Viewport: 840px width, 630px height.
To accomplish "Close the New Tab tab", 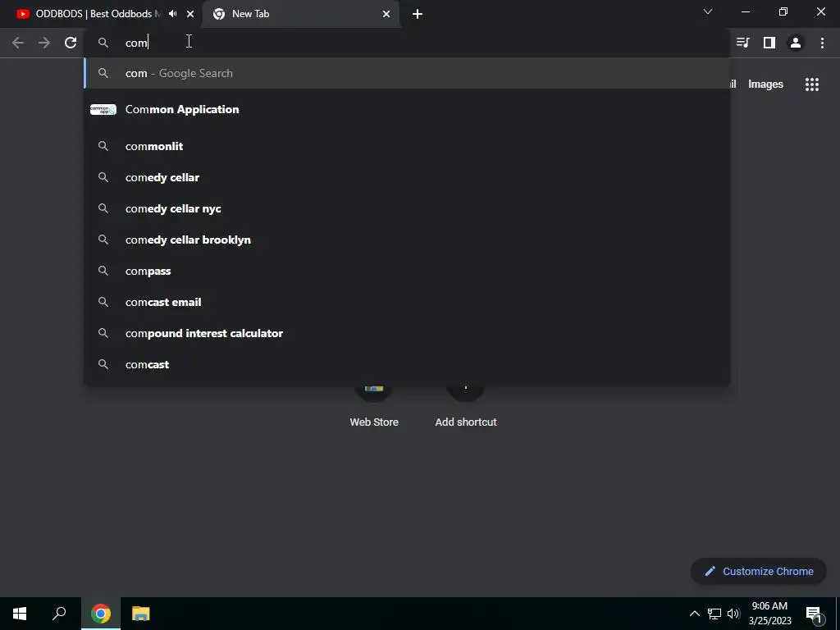I will [386, 14].
